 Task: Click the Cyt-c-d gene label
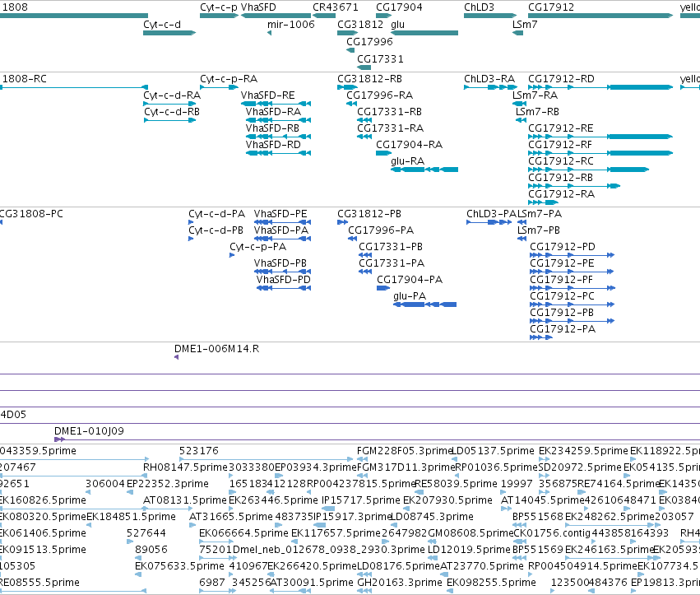click(162, 25)
